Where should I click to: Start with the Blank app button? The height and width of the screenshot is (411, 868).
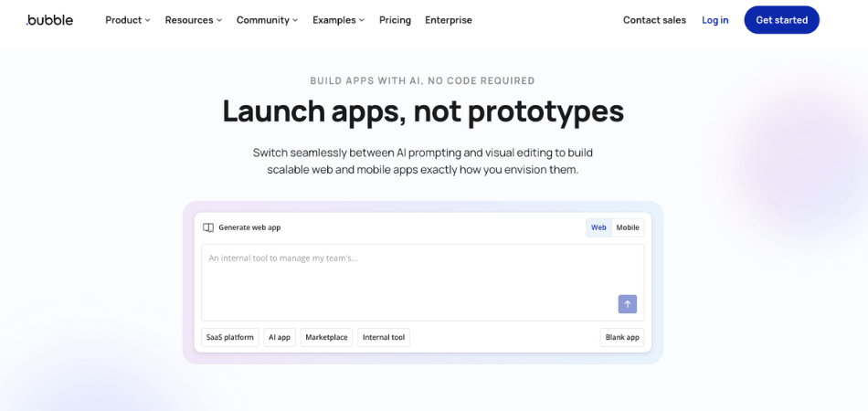coord(621,337)
